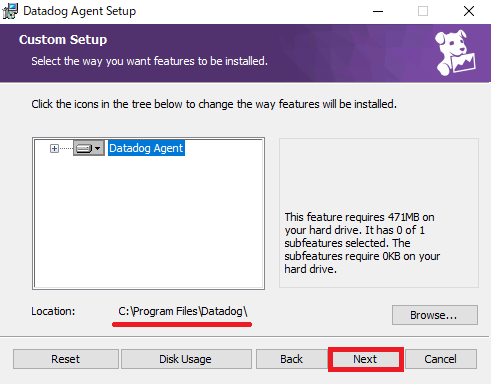Open the Disk Usage dialog
The height and width of the screenshot is (384, 491).
(186, 359)
